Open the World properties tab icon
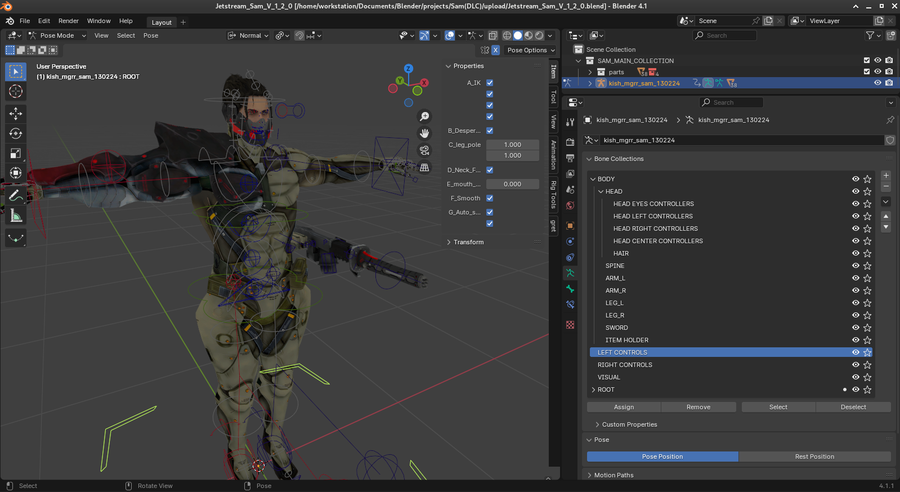 pos(570,206)
